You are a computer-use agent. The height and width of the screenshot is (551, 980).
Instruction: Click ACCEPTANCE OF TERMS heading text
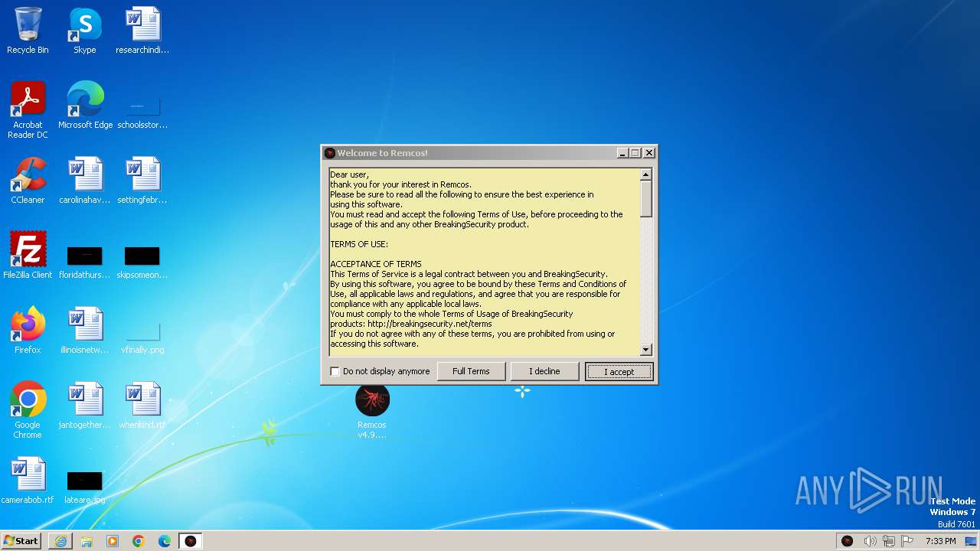(x=376, y=264)
